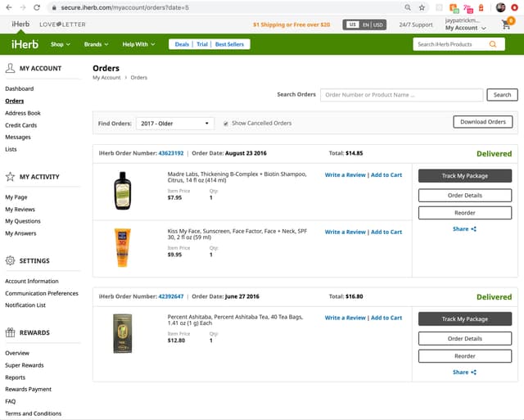Image resolution: width=524 pixels, height=420 pixels.
Task: Write a Review for Madre Labs shampoo
Action: pyautogui.click(x=346, y=174)
